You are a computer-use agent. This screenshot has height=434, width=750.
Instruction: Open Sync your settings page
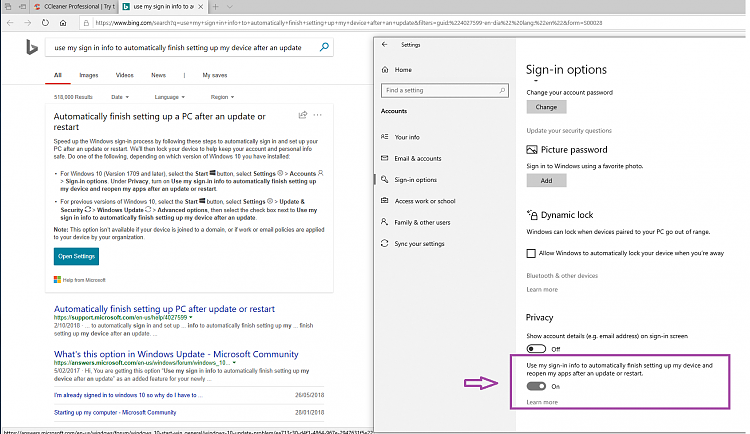[419, 244]
